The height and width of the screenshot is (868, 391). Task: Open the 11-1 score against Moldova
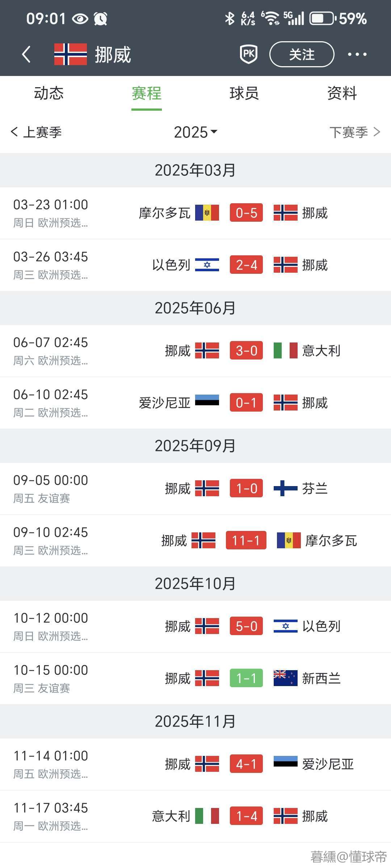click(246, 540)
